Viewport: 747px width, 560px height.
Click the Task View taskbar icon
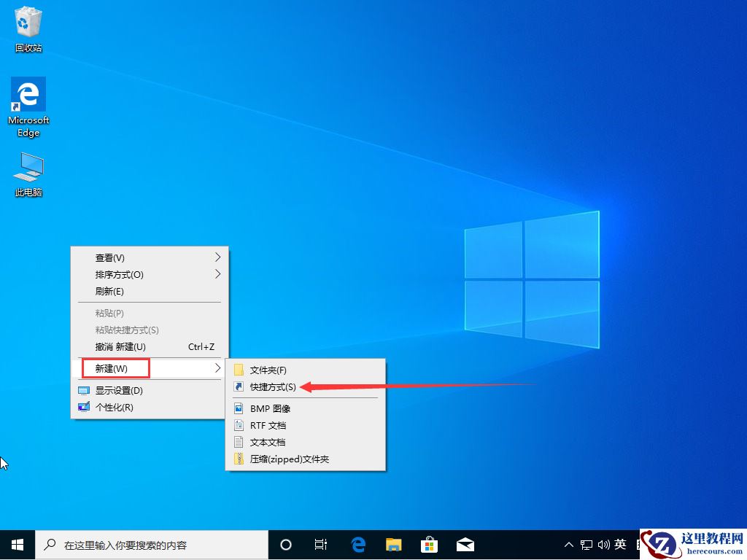pos(321,544)
